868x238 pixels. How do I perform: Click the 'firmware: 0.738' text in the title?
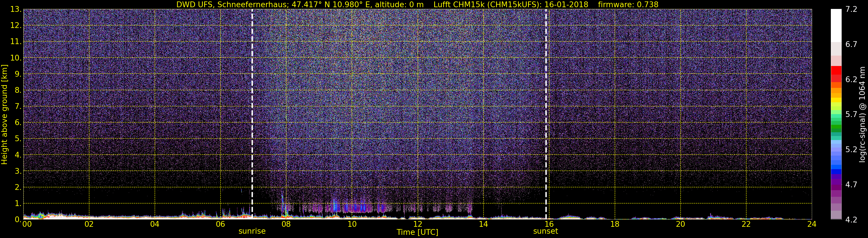628,4
